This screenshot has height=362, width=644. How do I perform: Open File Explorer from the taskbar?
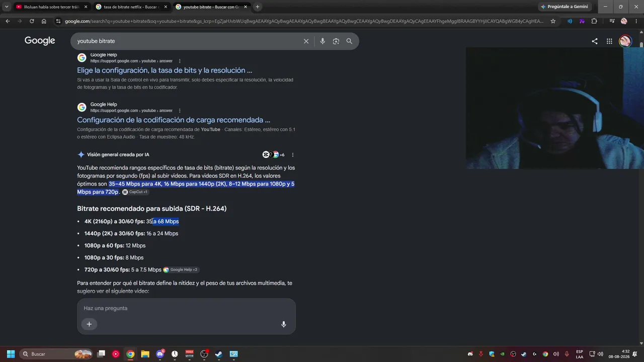tap(145, 354)
